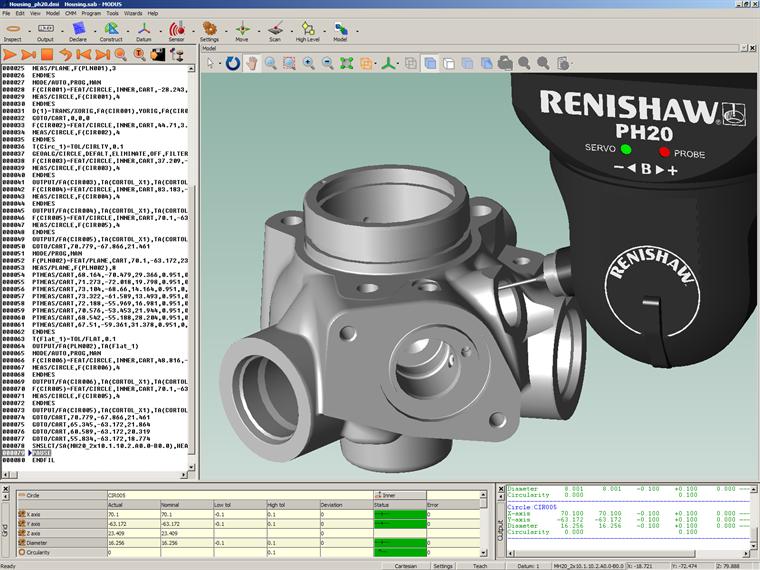
Task: Click the magnifier with T icon
Action: (140, 55)
